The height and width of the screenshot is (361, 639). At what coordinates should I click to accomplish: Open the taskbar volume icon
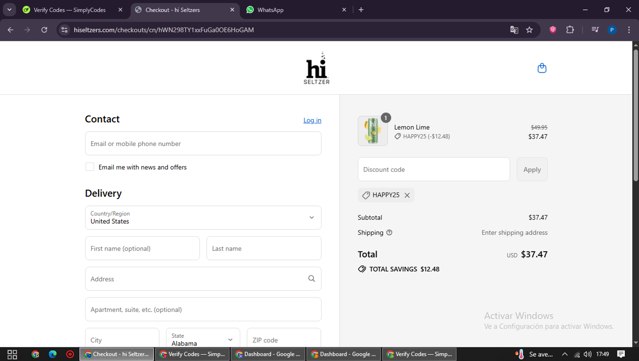click(587, 354)
